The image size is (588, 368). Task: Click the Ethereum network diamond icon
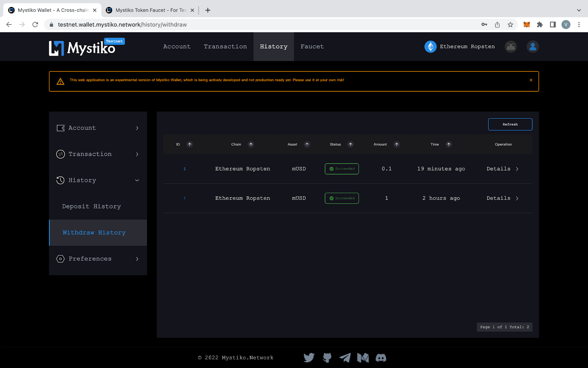coord(430,47)
